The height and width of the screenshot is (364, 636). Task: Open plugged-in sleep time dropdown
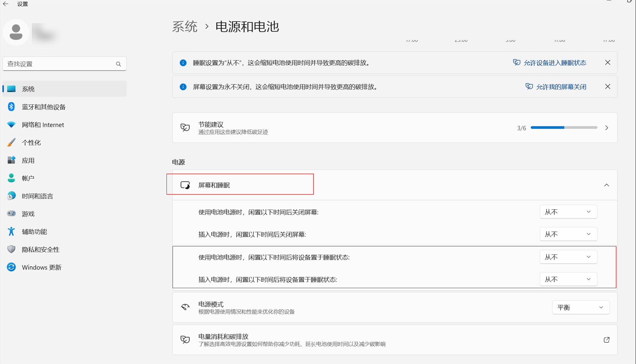pyautogui.click(x=568, y=279)
